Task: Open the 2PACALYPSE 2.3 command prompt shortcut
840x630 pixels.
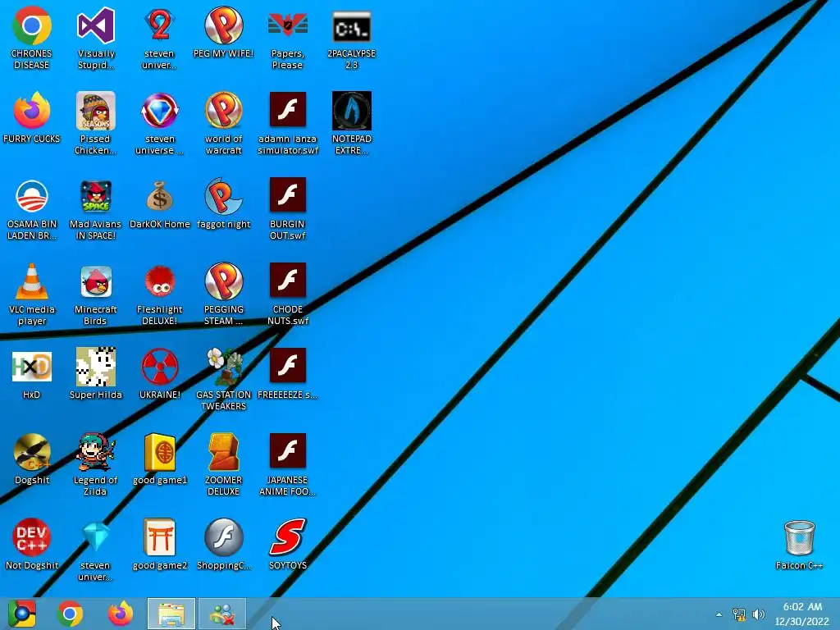Action: 351,25
